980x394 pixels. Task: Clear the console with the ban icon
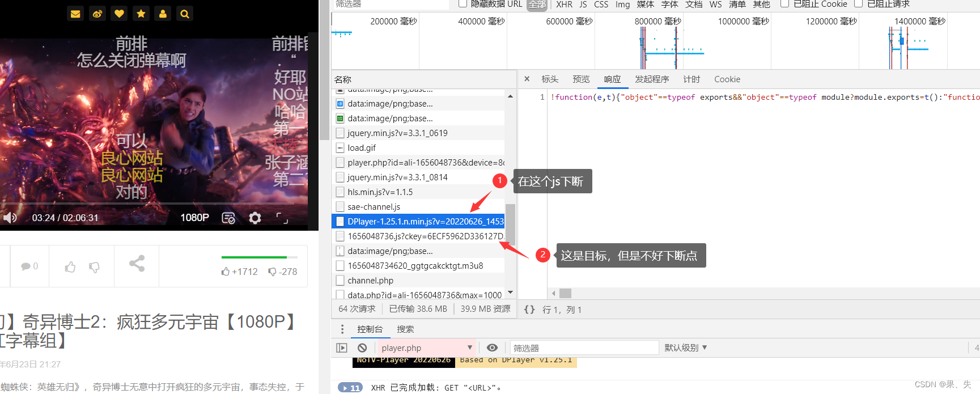(362, 348)
